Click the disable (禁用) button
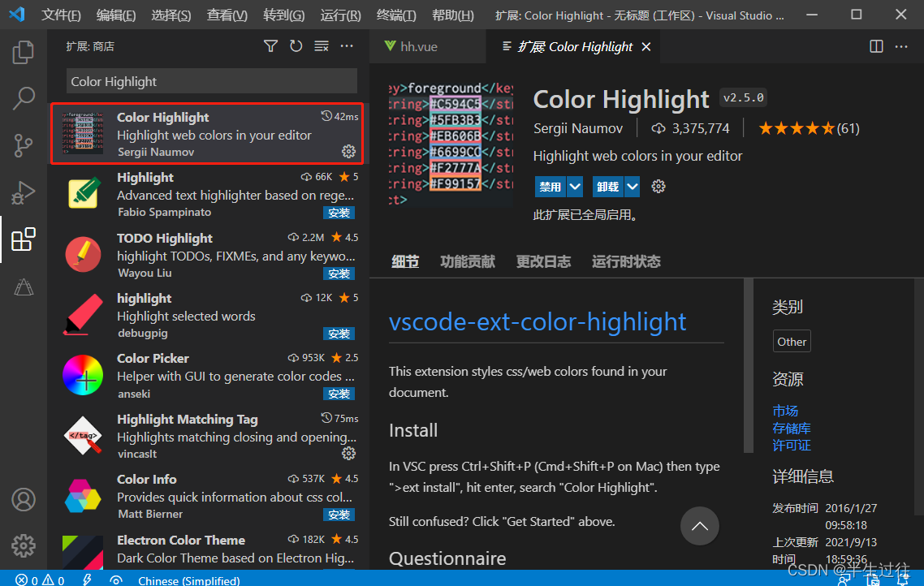 pyautogui.click(x=551, y=187)
